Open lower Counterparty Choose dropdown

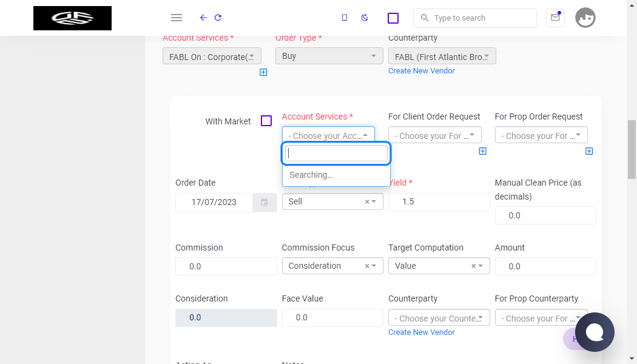[x=439, y=318]
